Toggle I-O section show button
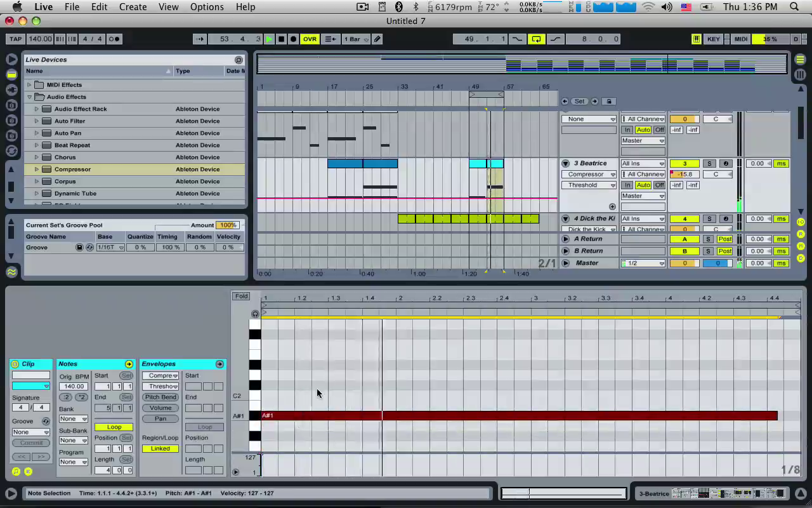This screenshot has height=508, width=812. point(801,222)
